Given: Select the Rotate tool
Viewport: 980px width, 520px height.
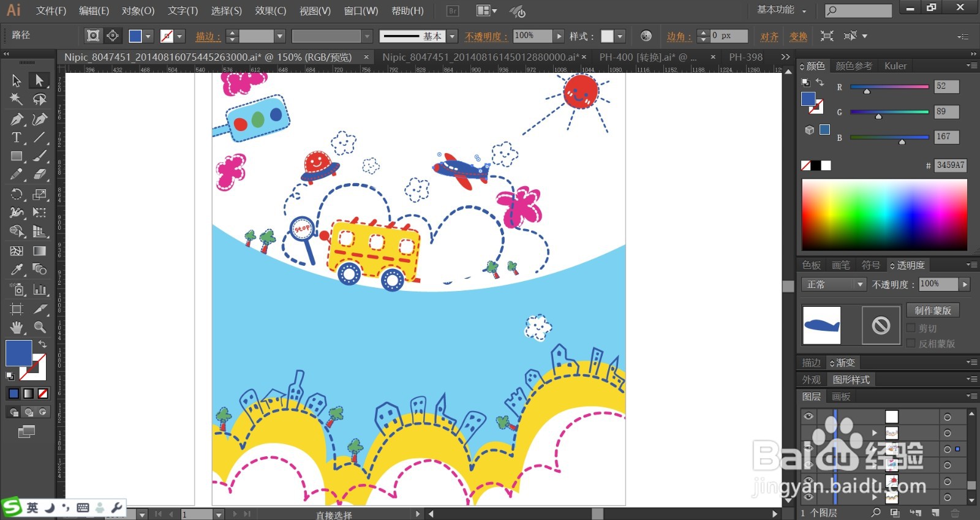Looking at the screenshot, I should [x=17, y=194].
